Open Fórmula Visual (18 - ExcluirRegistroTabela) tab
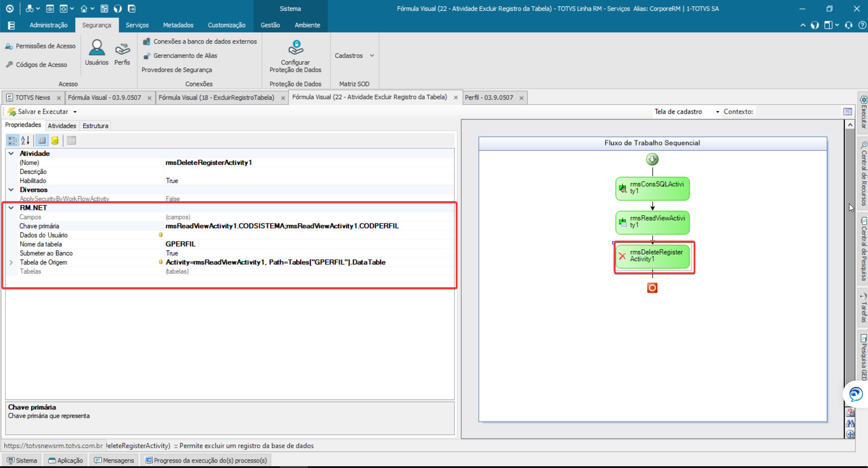This screenshot has width=868, height=468. pyautogui.click(x=217, y=97)
